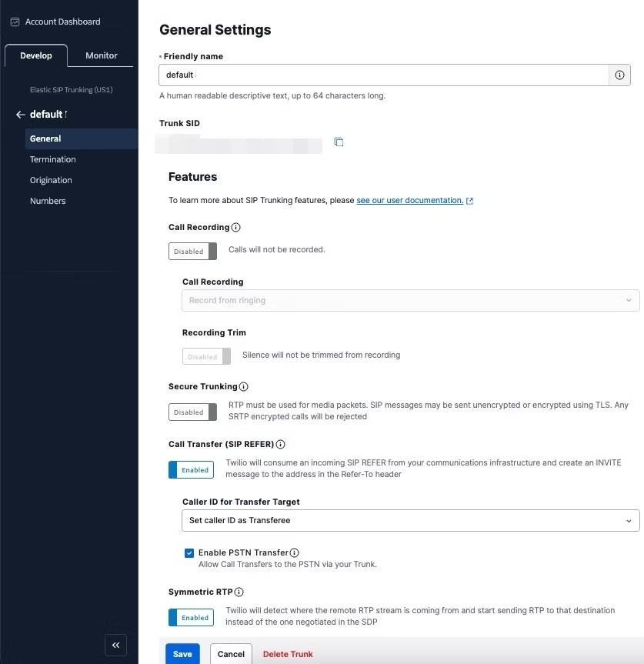Select Termination in the sidebar menu
This screenshot has height=664, width=644.
tap(52, 159)
